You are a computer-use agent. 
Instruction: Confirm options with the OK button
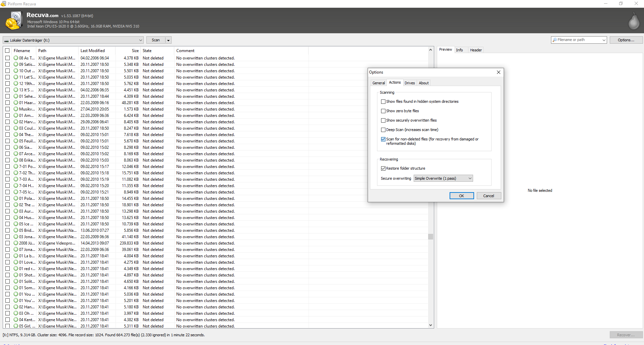[462, 196]
